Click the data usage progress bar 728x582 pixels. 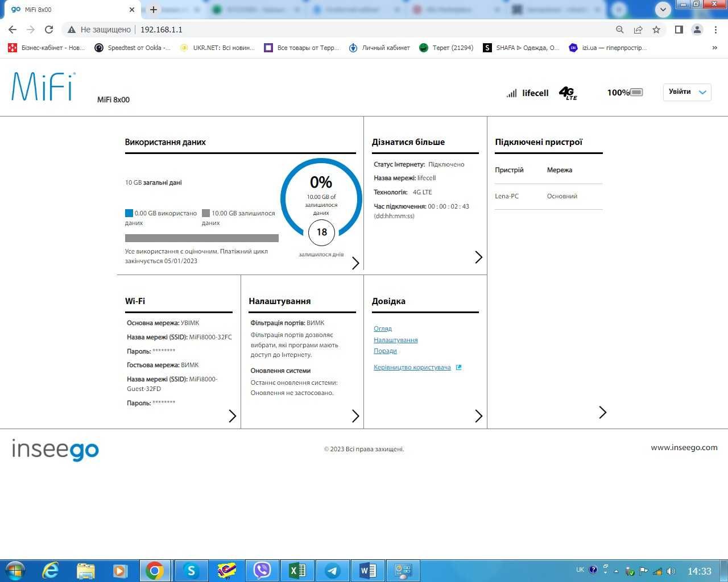[202, 238]
